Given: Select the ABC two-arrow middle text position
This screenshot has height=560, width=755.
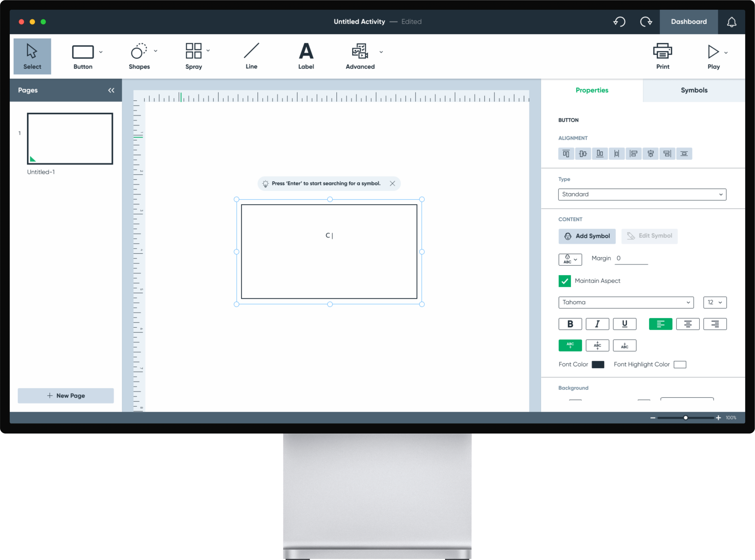Looking at the screenshot, I should [x=597, y=345].
